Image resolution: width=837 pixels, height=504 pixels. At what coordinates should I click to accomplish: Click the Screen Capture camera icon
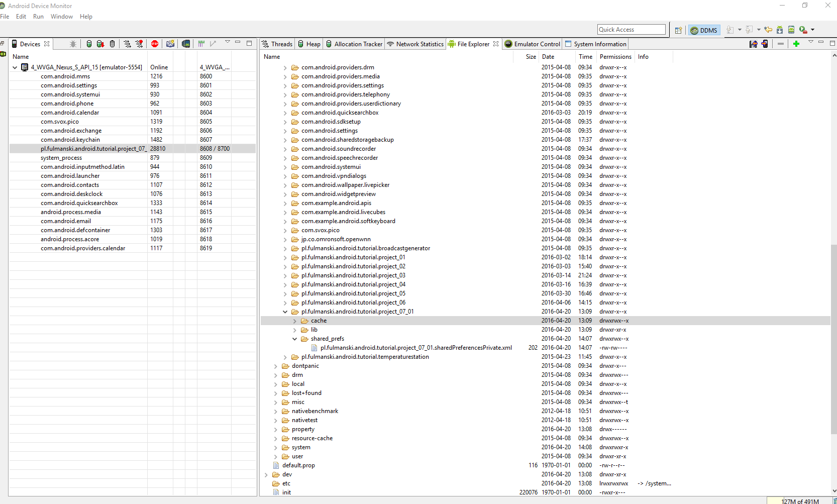click(x=170, y=44)
